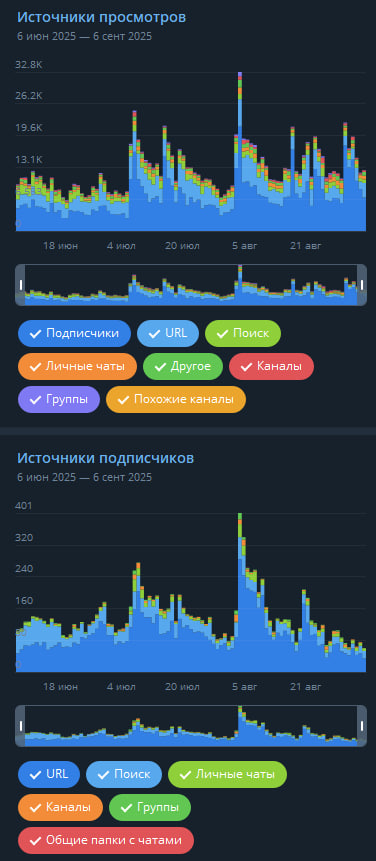
Task: Click the 26.2K axis label
Action: [x=29, y=96]
